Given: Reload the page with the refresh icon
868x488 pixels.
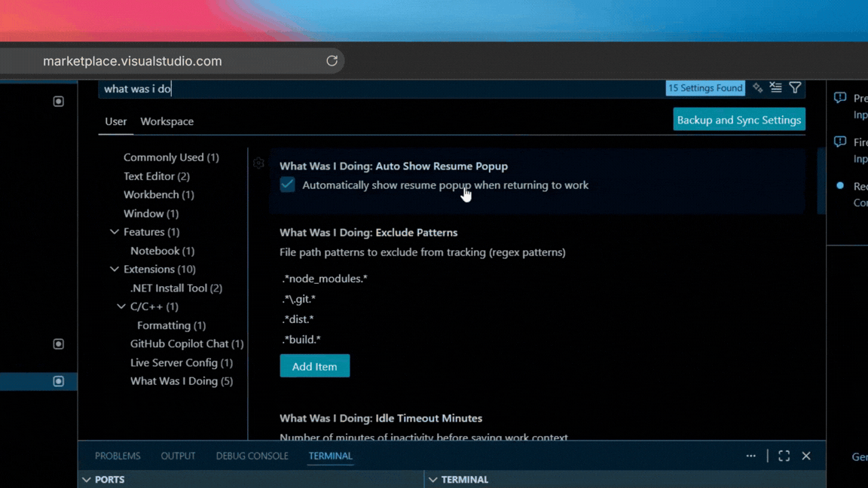Looking at the screenshot, I should (x=332, y=61).
